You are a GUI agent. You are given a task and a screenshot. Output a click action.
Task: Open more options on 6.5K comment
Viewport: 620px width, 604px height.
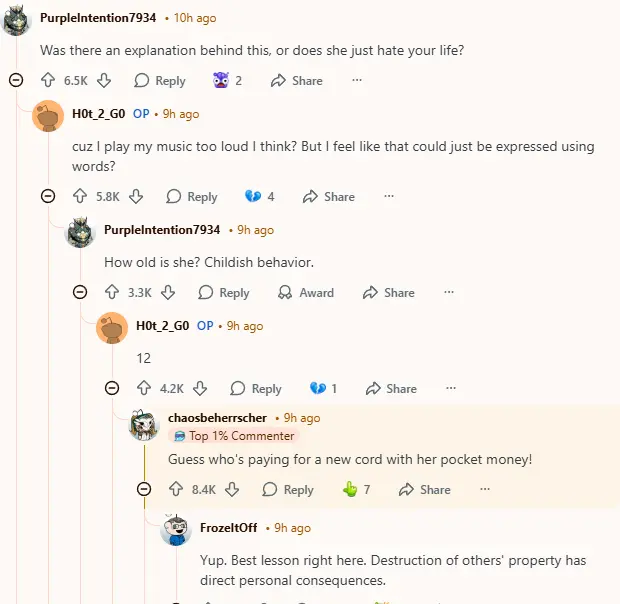click(x=357, y=81)
